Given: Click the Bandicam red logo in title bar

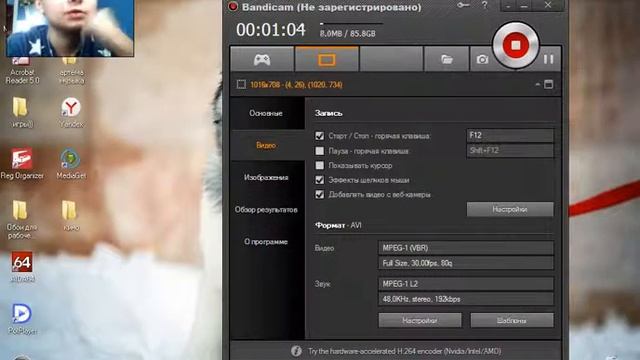Looking at the screenshot, I should click(x=233, y=6).
